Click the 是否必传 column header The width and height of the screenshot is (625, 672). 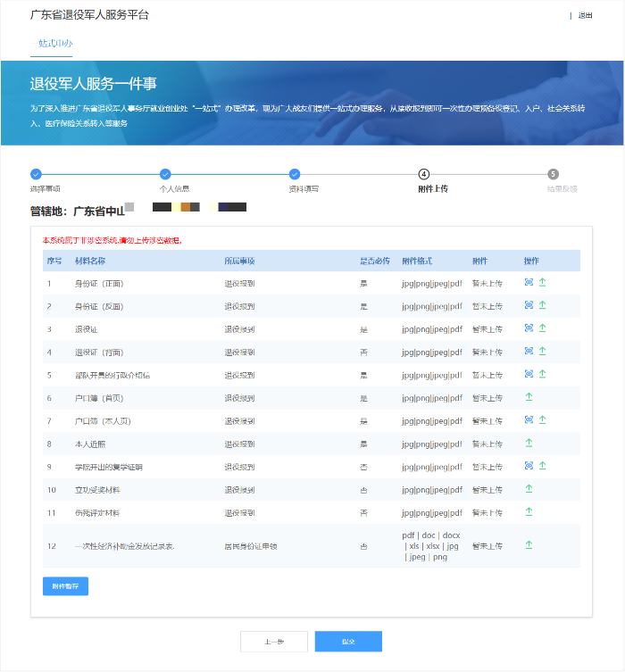pos(375,261)
